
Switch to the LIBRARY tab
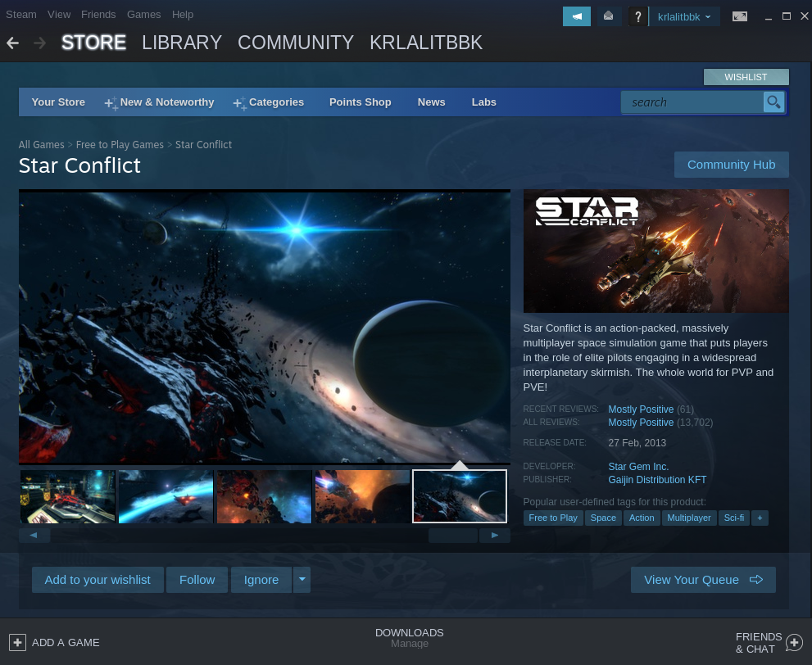[x=182, y=43]
